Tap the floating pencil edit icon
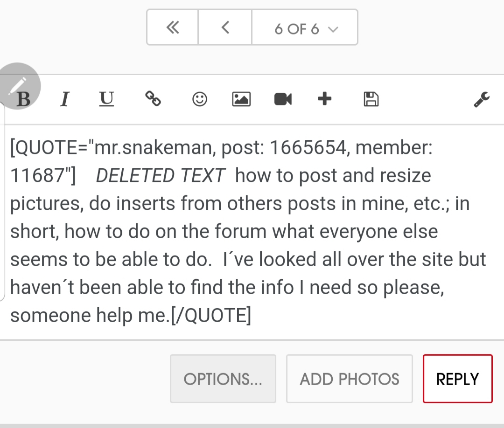 point(18,86)
